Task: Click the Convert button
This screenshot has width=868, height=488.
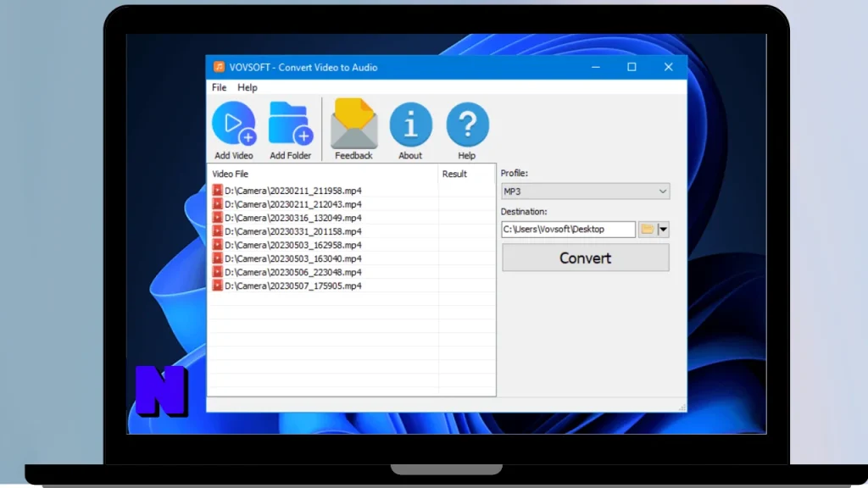Action: click(585, 258)
